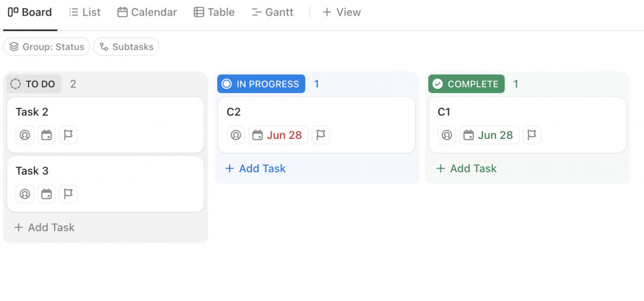The height and width of the screenshot is (301, 644).
Task: Set priority flag on Task 2
Action: (69, 135)
